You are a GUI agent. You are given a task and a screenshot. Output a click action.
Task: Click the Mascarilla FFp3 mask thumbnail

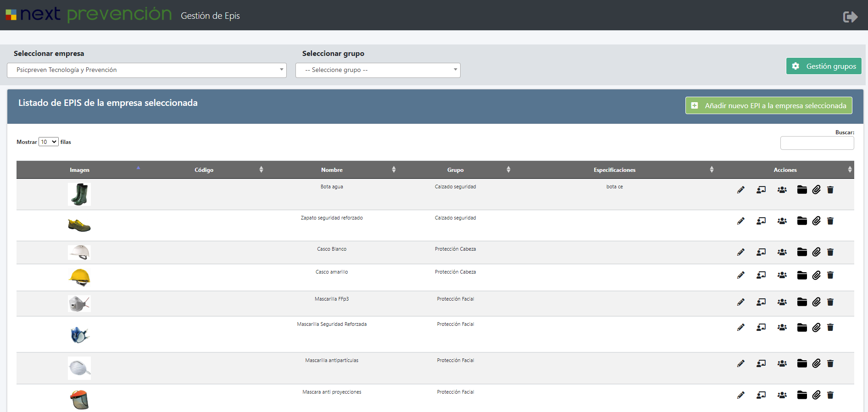click(79, 303)
